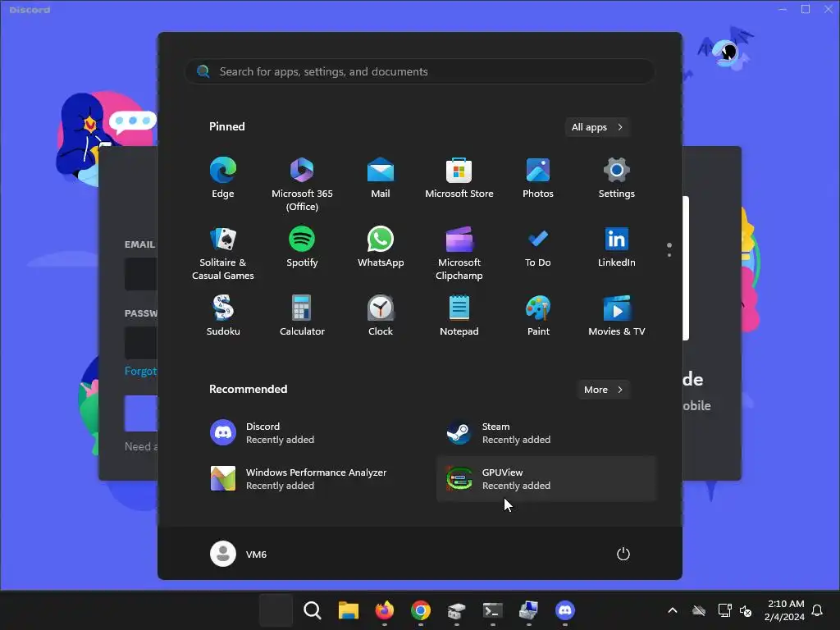Viewport: 840px width, 630px height.
Task: Open the Clock app
Action: coord(381,316)
